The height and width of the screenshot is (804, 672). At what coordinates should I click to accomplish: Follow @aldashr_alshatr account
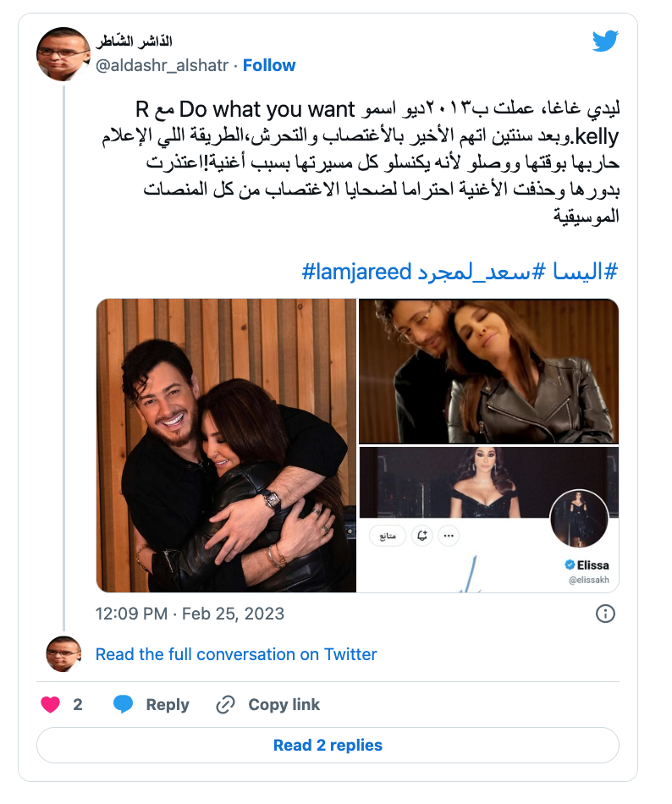(x=269, y=66)
